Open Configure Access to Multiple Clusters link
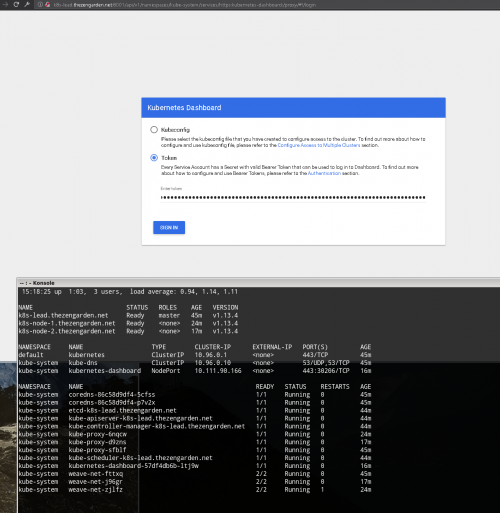The height and width of the screenshot is (513, 500). 319,145
